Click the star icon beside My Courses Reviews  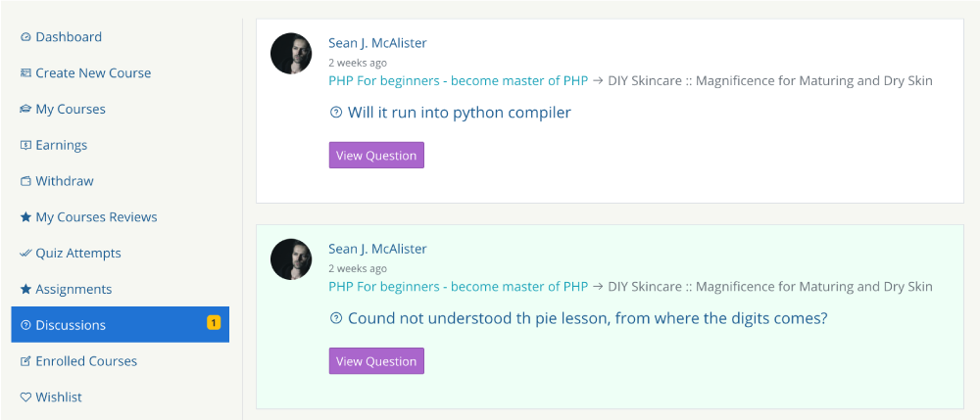(x=25, y=217)
